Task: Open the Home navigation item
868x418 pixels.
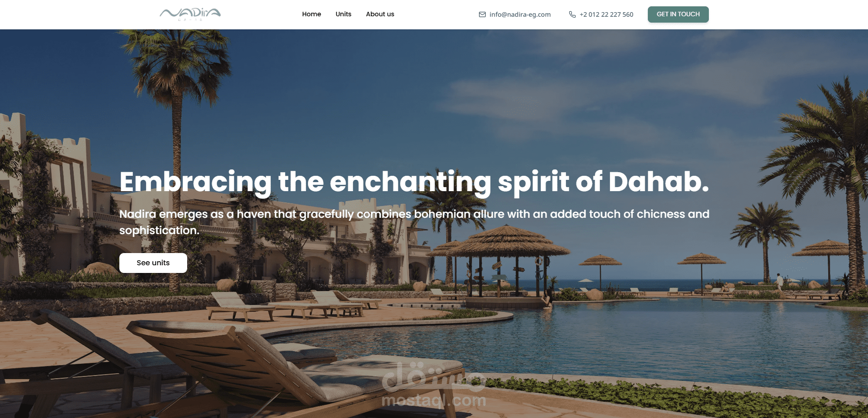Action: (311, 14)
